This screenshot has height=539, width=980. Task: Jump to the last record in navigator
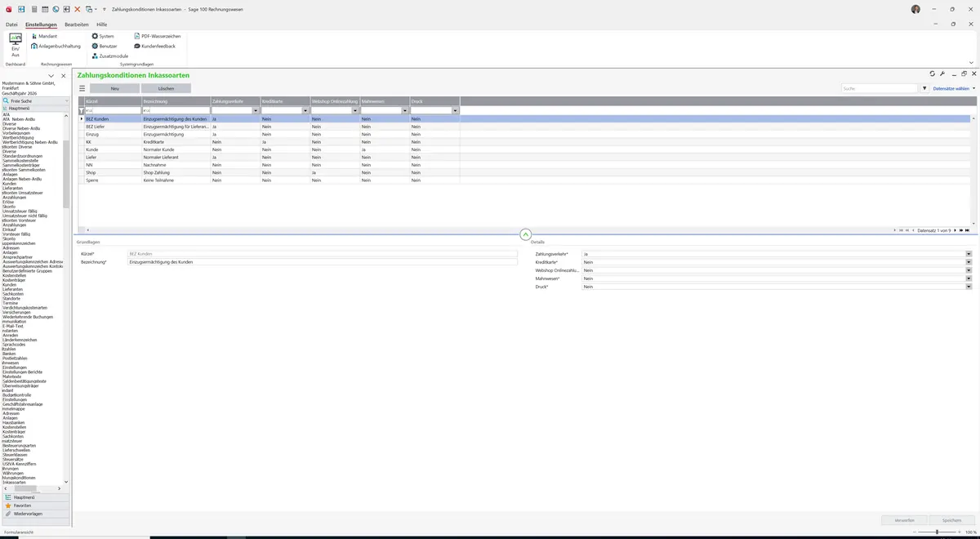pyautogui.click(x=969, y=230)
